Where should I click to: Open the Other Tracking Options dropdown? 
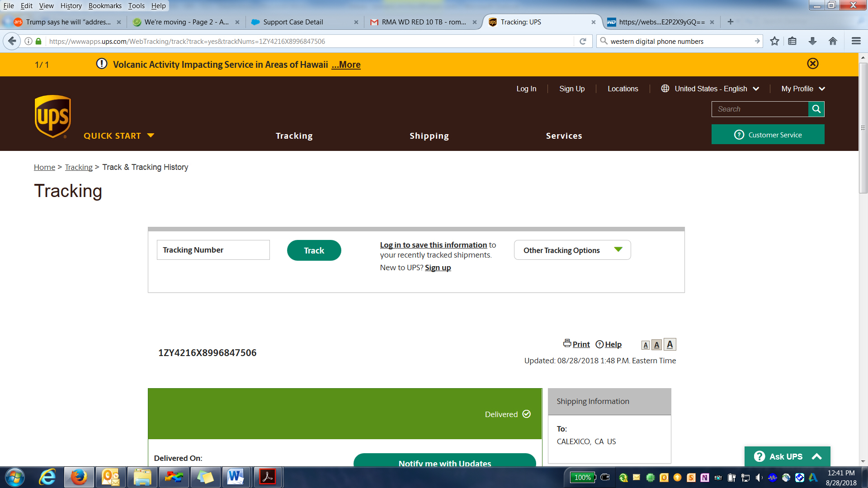572,250
